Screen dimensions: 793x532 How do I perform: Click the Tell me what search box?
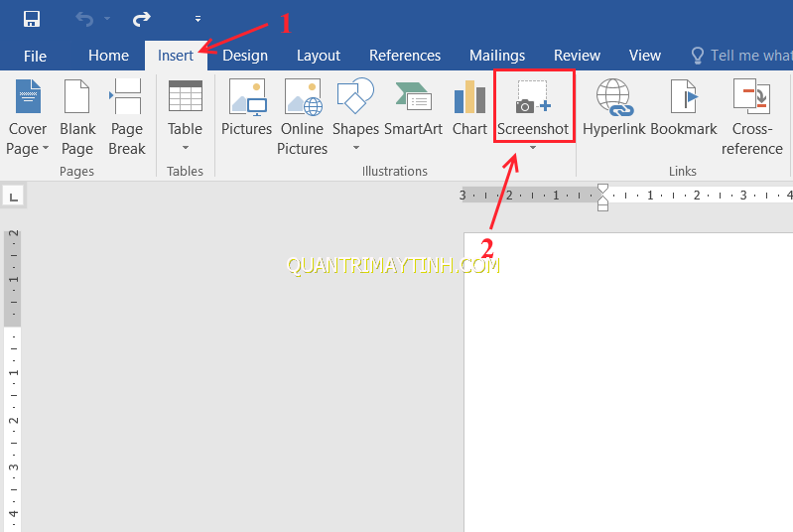click(x=750, y=56)
